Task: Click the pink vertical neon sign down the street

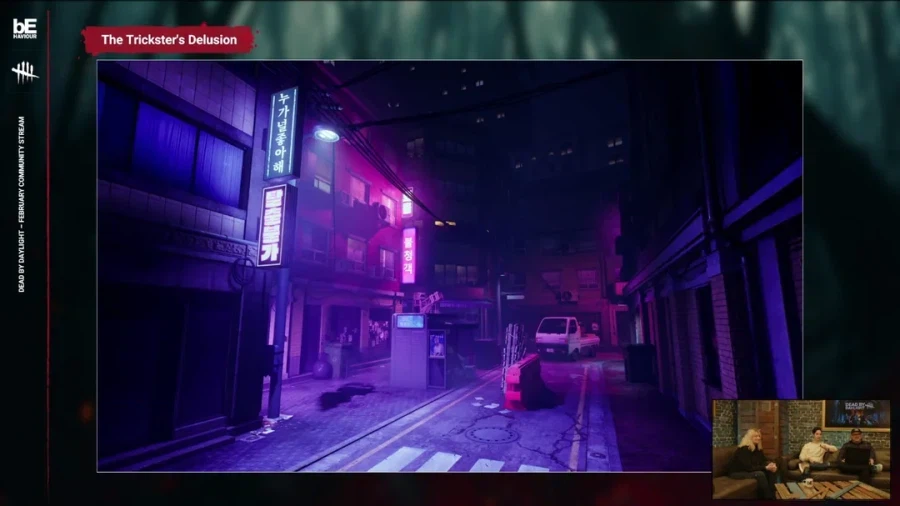Action: coord(408,255)
